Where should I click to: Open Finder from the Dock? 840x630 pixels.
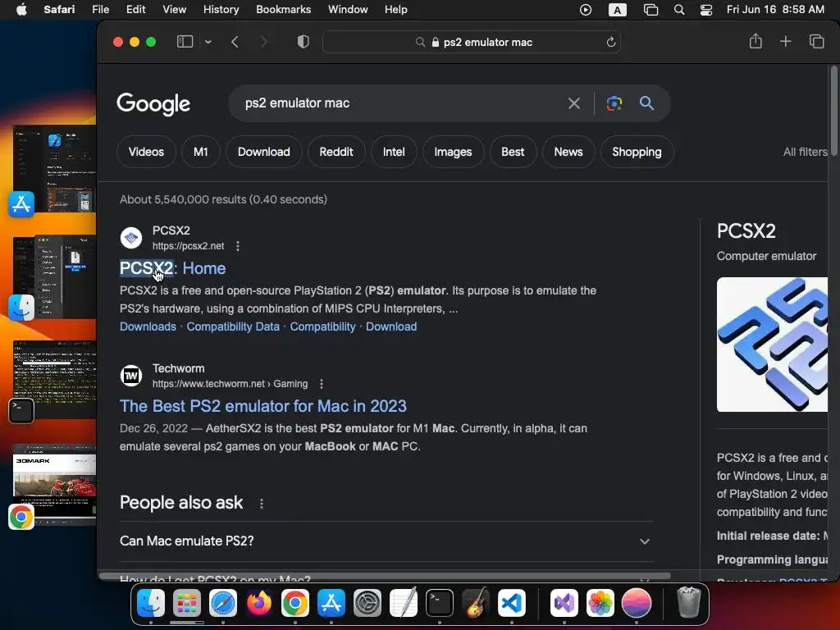(x=151, y=603)
